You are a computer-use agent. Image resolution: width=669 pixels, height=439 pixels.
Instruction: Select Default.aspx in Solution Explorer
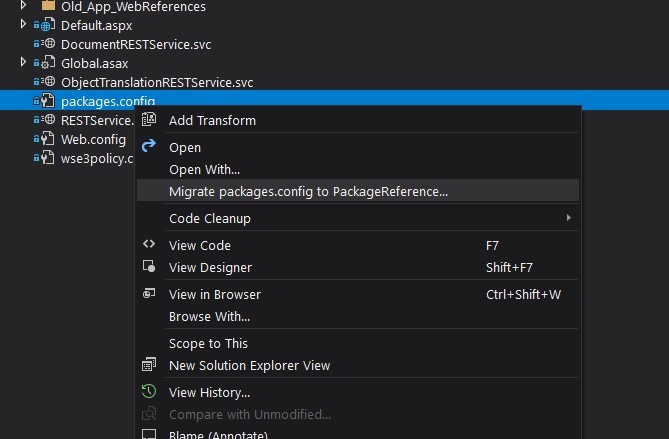[x=96, y=26]
